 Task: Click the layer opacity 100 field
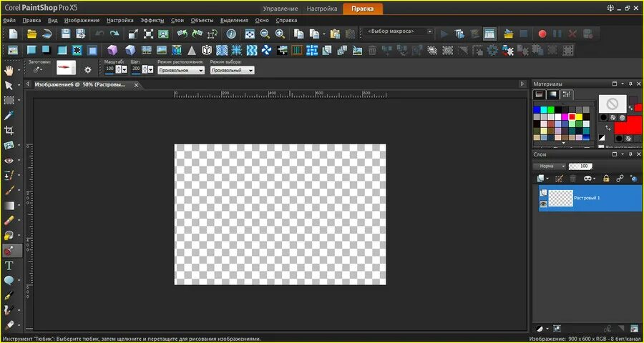[581, 166]
